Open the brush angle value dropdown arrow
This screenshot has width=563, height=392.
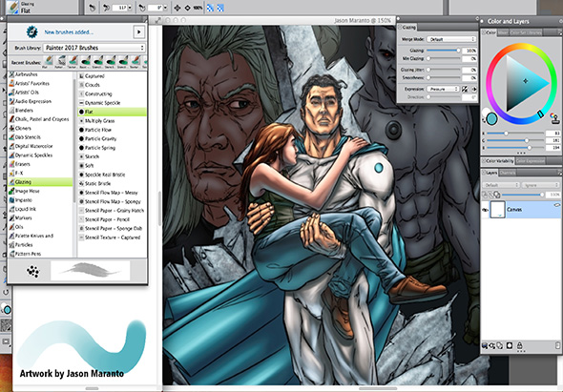(165, 8)
